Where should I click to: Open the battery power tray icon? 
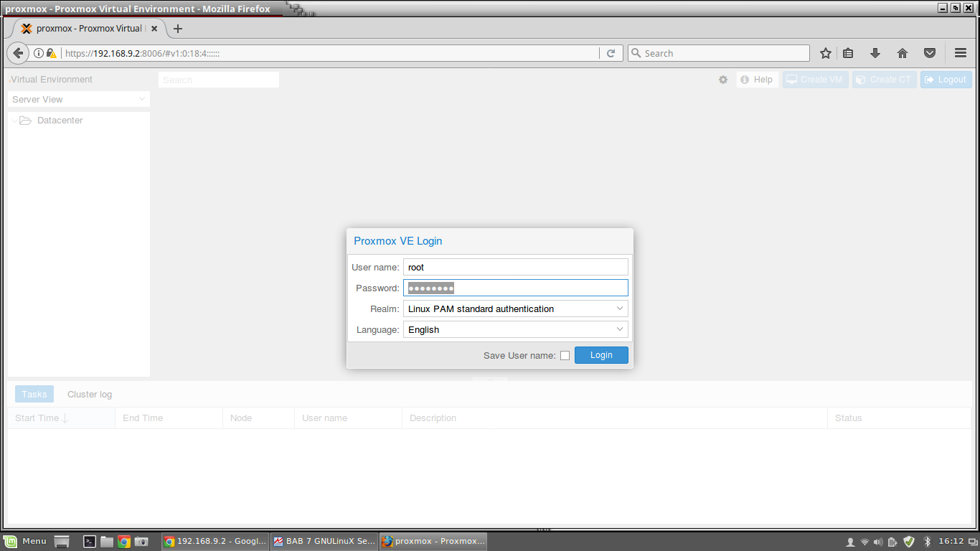pyautogui.click(x=892, y=542)
